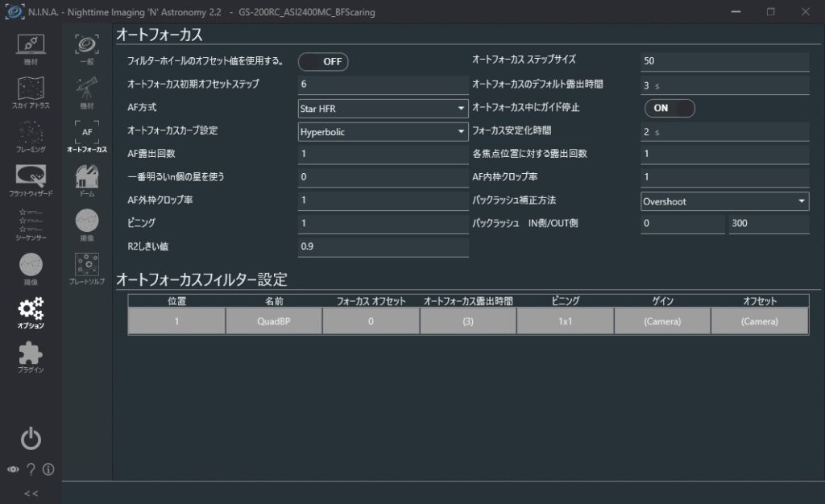Open the Framing (フレーミング) tab

31,137
